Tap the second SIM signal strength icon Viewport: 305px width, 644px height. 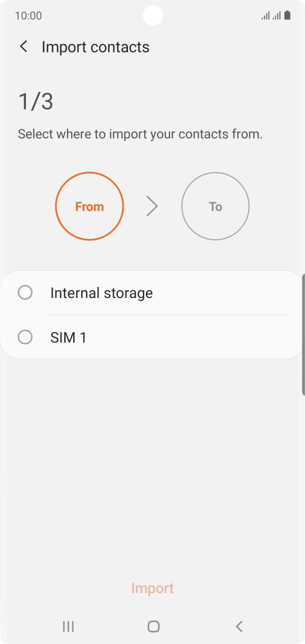pos(277,16)
